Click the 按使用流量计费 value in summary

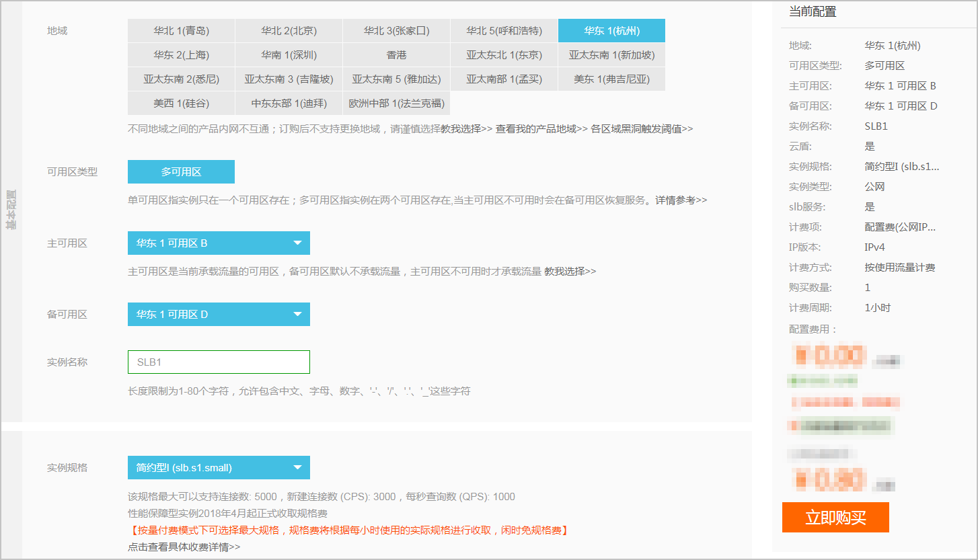[900, 268]
